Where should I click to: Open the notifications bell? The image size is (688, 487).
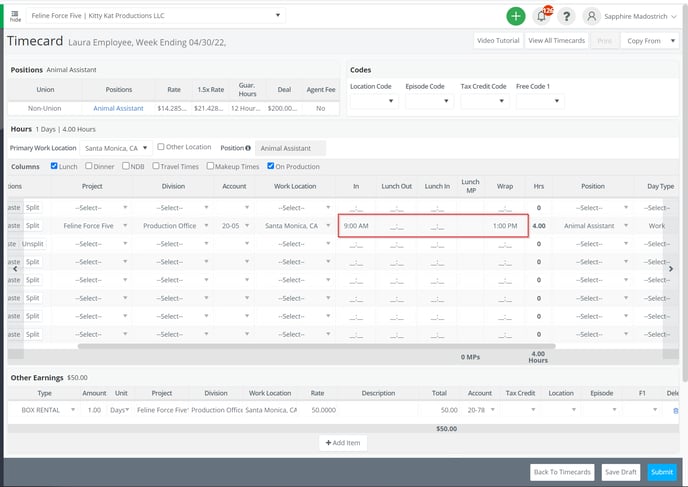click(x=542, y=16)
